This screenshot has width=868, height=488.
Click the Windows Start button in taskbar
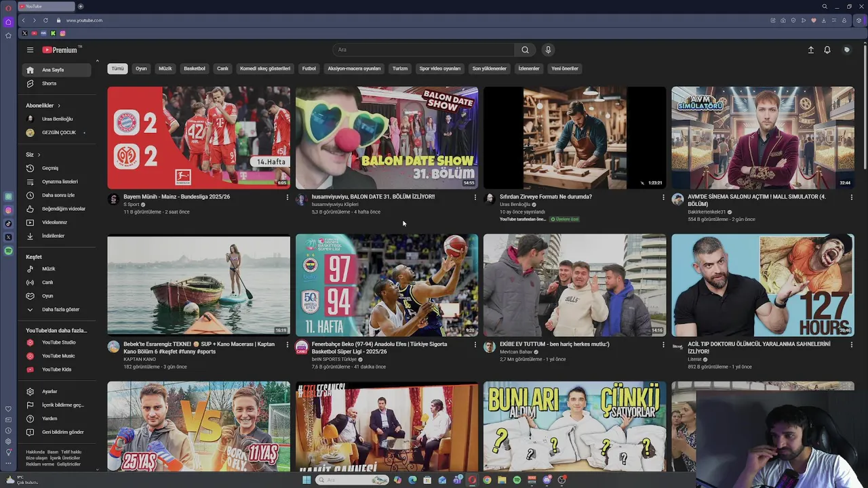(x=307, y=480)
